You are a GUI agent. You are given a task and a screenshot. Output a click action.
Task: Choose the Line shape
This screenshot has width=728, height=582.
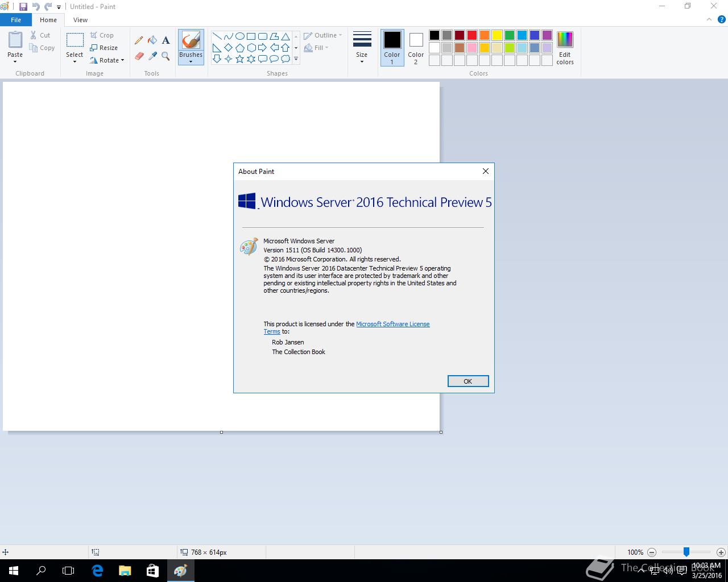tap(217, 36)
